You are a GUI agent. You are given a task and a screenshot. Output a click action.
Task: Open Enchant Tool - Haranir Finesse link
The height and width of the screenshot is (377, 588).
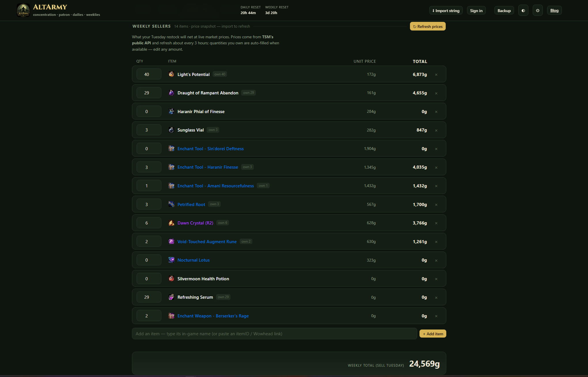[x=208, y=167]
